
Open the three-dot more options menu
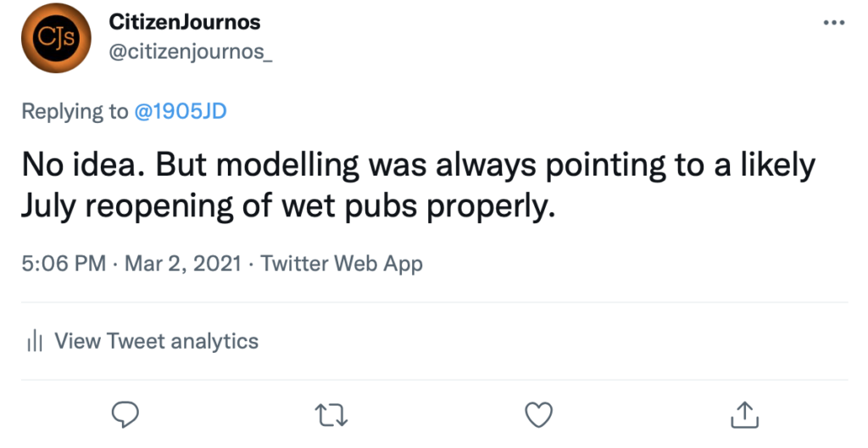coord(834,23)
